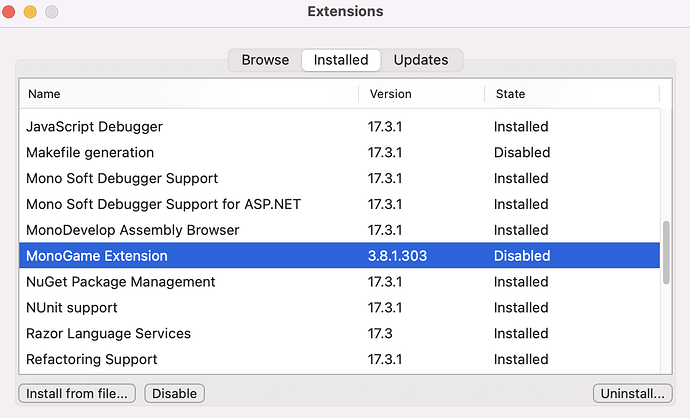Viewport: 690px width, 418px height.
Task: Sort extensions by Name column header
Action: click(x=189, y=94)
